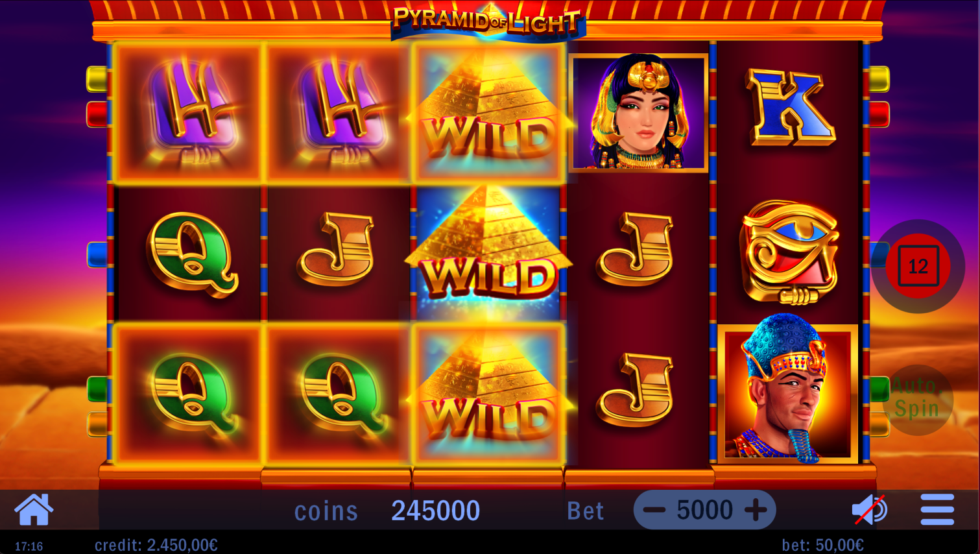The height and width of the screenshot is (554, 980).
Task: Stop spin using red button showing 12
Action: point(918,266)
